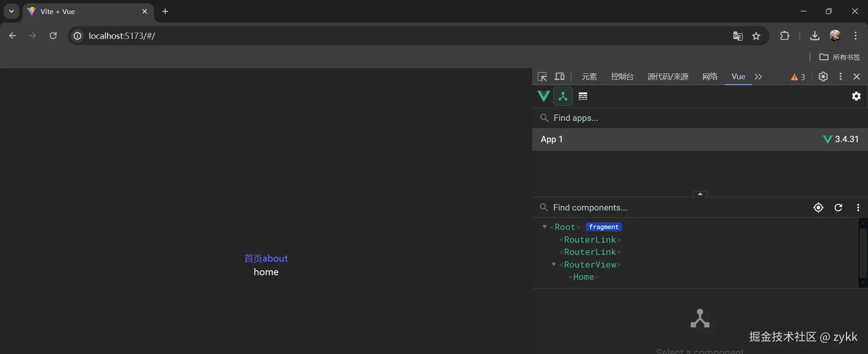
Task: Open the component tree more options menu
Action: tap(858, 207)
